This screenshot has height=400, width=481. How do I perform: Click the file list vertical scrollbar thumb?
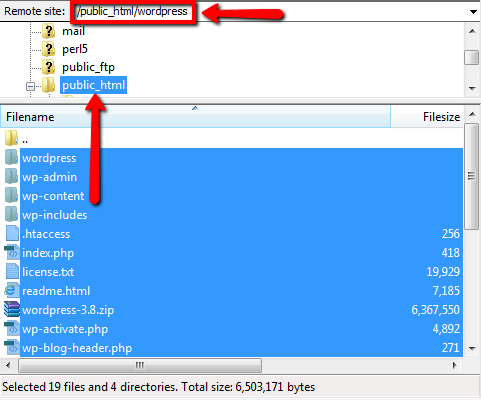click(x=472, y=176)
